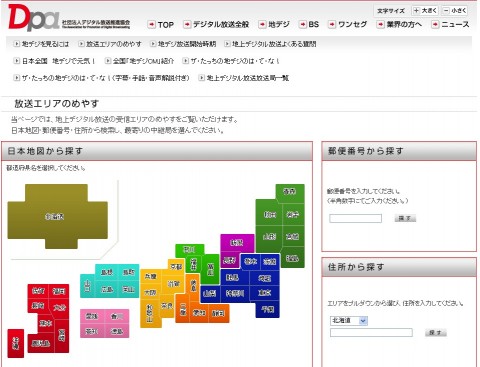Screen dimensions: 480x367
Task: Click 探す button beside postal code field
Action: point(405,218)
